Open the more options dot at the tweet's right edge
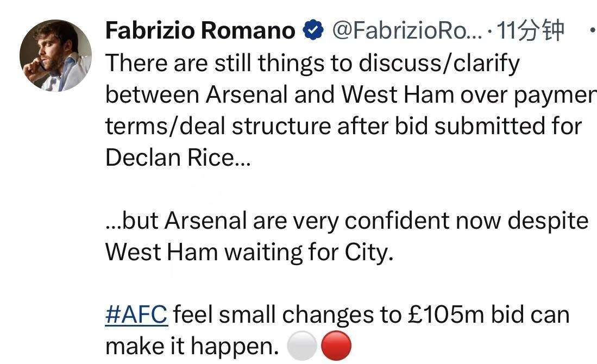Screen dimensions: 597x364 (x=591, y=32)
